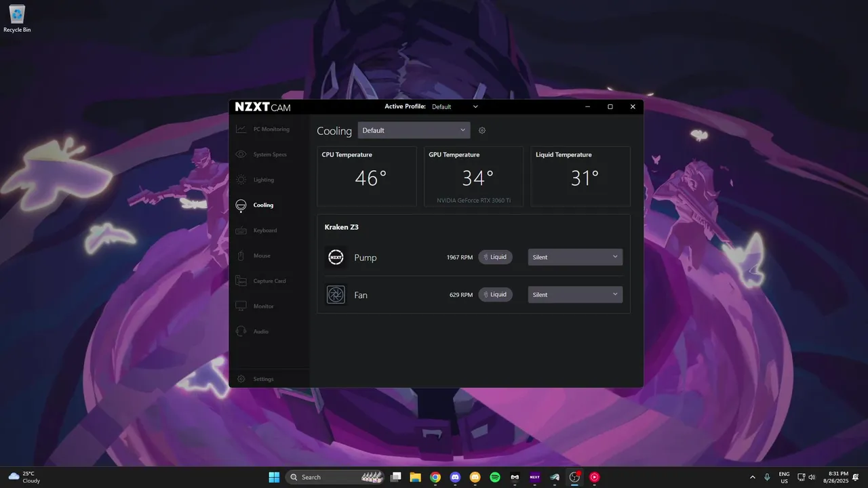
Task: Go to the Audio section
Action: tap(269, 331)
